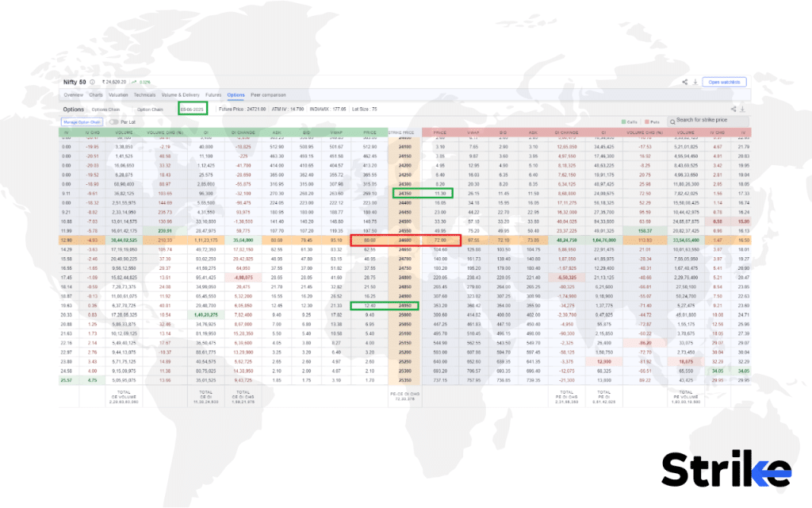Image resolution: width=812 pixels, height=508 pixels.
Task: Select strike price 25350 cell
Action: (x=405, y=380)
